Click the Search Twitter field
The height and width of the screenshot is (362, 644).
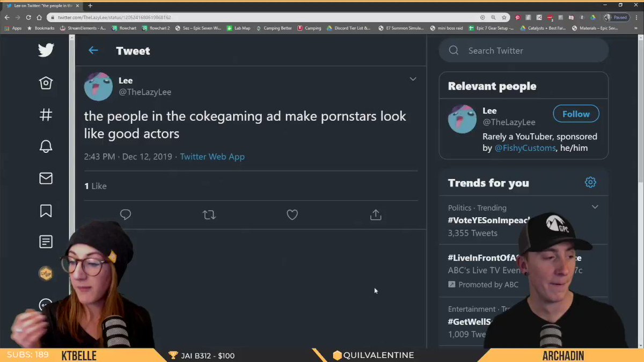(524, 50)
